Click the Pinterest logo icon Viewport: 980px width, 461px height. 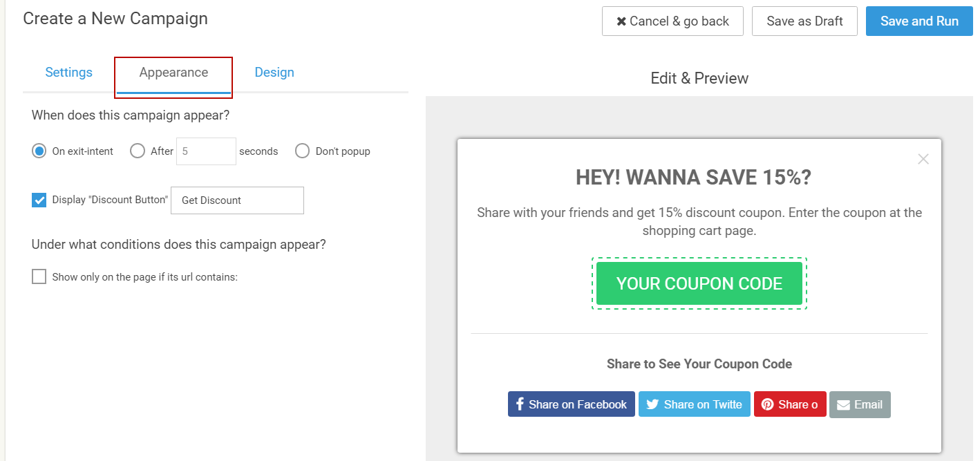point(767,405)
